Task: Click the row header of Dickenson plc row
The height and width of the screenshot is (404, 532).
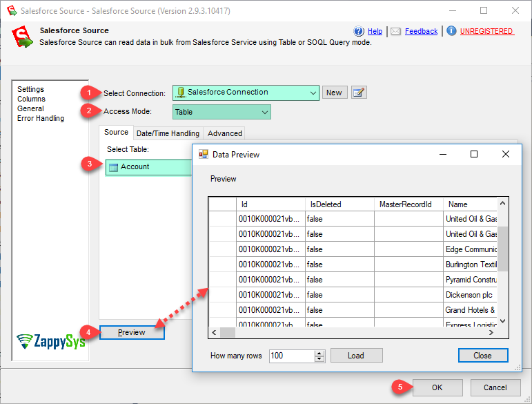Action: [223, 295]
